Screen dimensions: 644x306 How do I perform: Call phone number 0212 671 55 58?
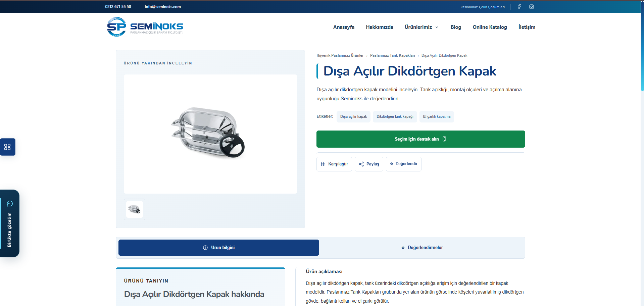click(118, 7)
